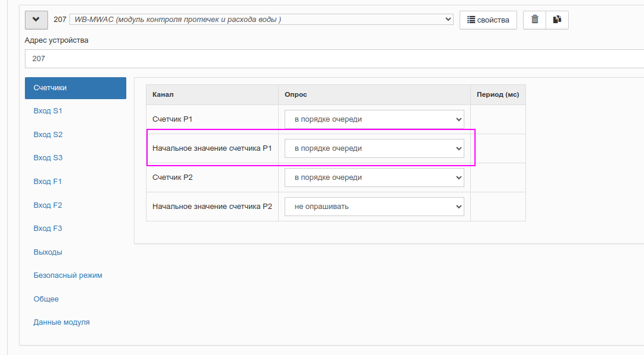This screenshot has width=644, height=355.
Task: Collapse device 207 with the chevron button
Action: (36, 20)
